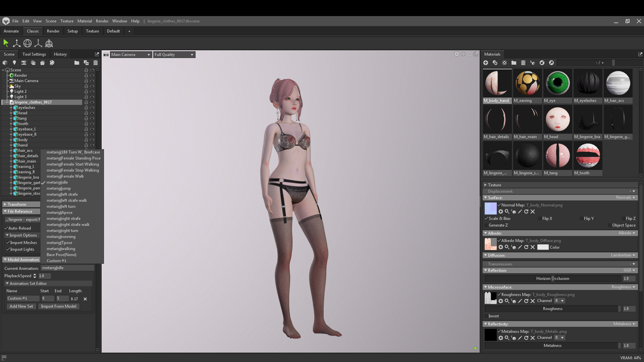The height and width of the screenshot is (362, 644).
Task: Add a Fog object from scene toolbar
Action: (x=33, y=63)
